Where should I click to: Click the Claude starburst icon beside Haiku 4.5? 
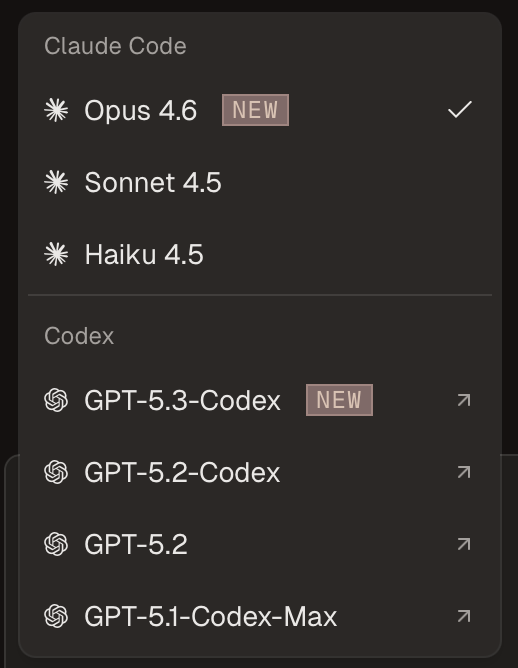tap(56, 254)
